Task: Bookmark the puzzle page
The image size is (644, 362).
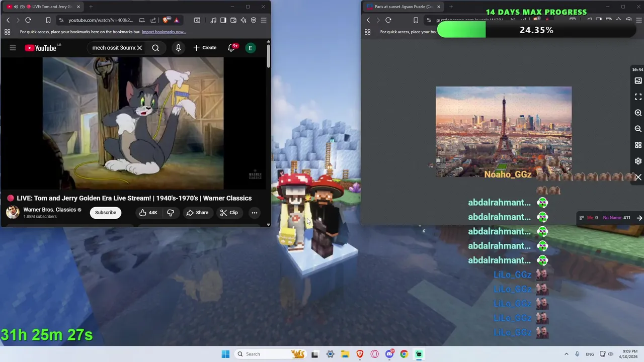Action: pos(416,20)
